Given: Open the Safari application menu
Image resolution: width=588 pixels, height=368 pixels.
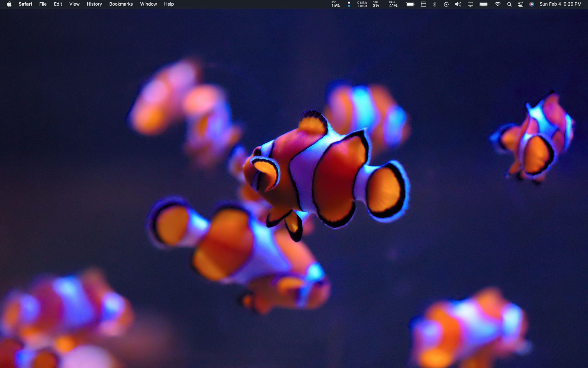Looking at the screenshot, I should [25, 4].
